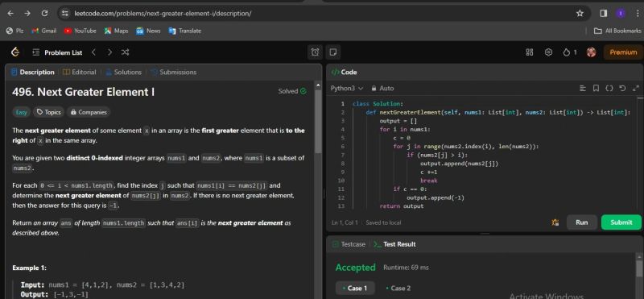Click the Easy difficulty tag
This screenshot has height=299, width=644.
coord(21,112)
